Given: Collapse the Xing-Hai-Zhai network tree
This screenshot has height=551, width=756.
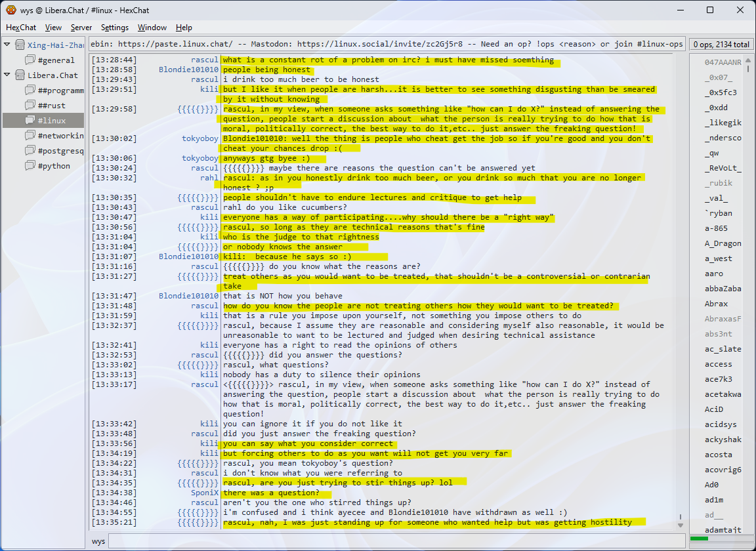Looking at the screenshot, I should 8,45.
